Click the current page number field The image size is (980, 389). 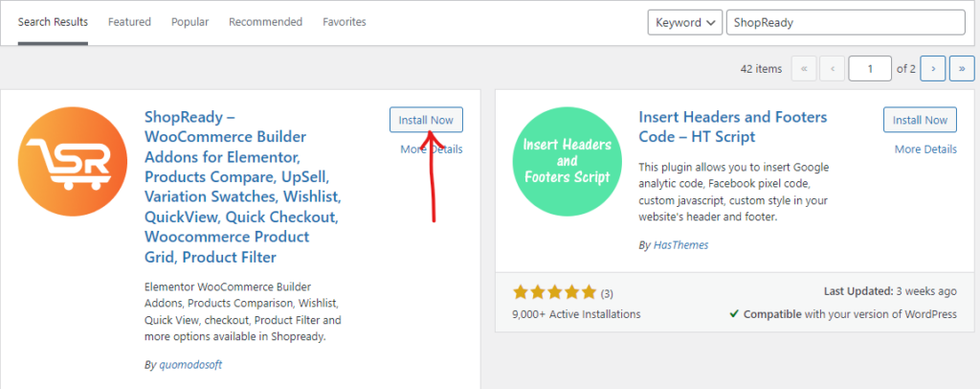click(870, 69)
